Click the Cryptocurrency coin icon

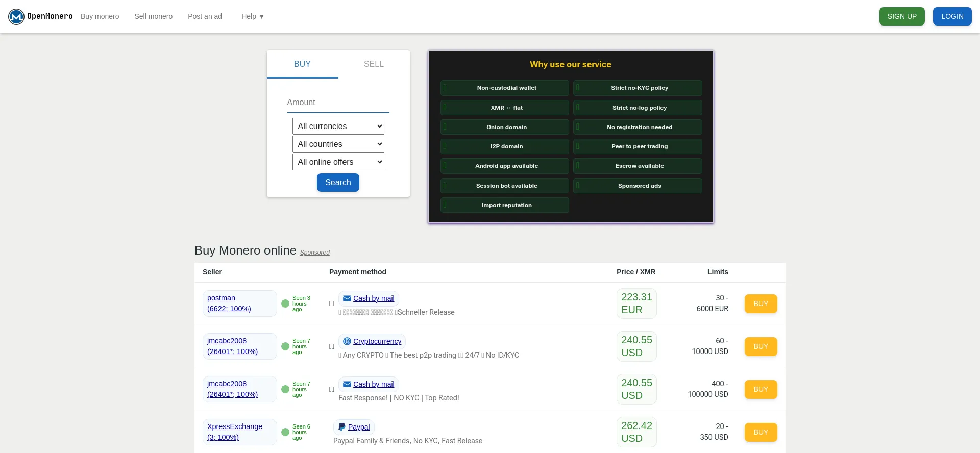(x=347, y=341)
